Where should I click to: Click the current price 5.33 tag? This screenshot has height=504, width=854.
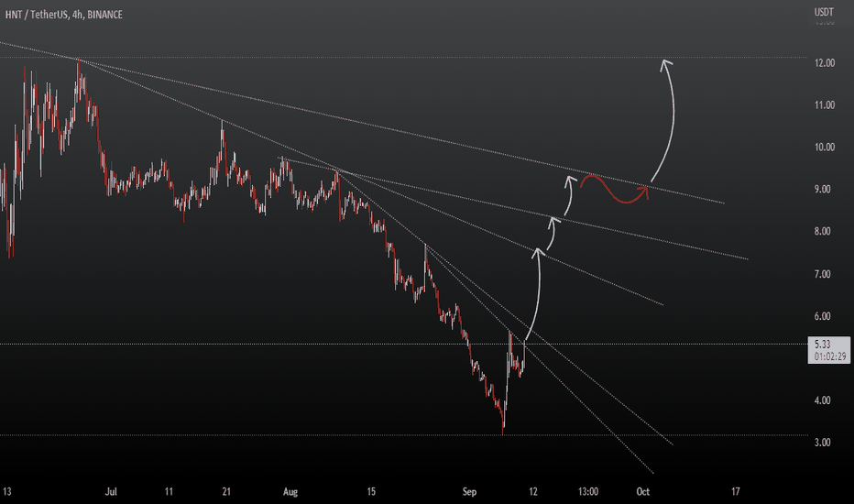(x=829, y=350)
